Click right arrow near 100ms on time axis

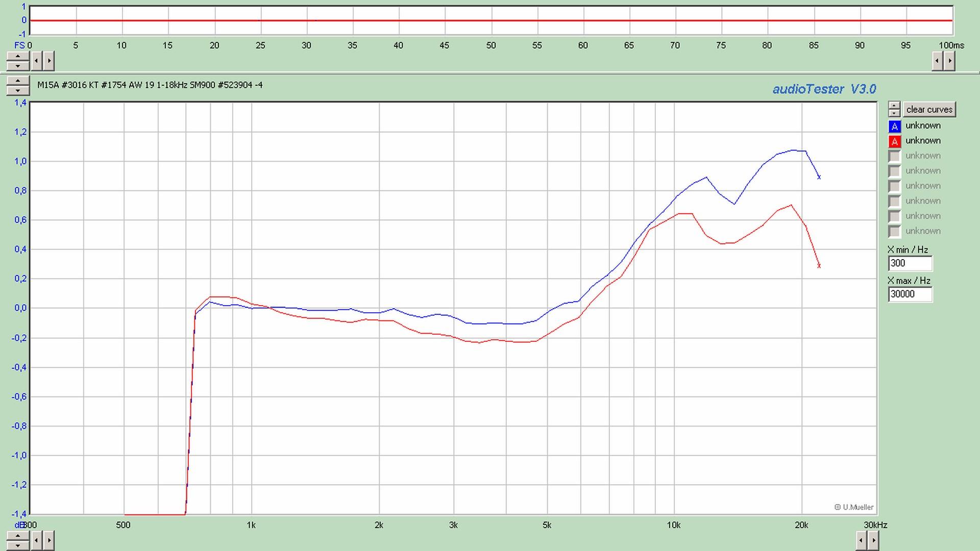[x=949, y=61]
